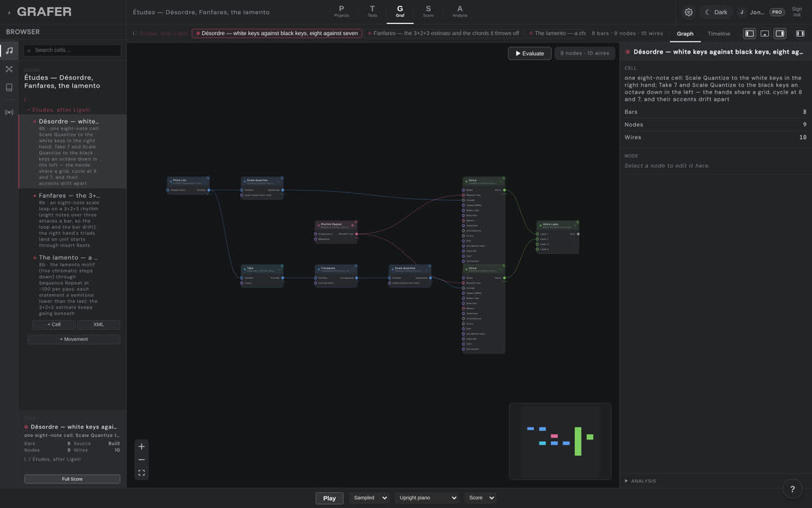This screenshot has width=812, height=508.
Task: Open the Fanfares cell tab
Action: 443,33
